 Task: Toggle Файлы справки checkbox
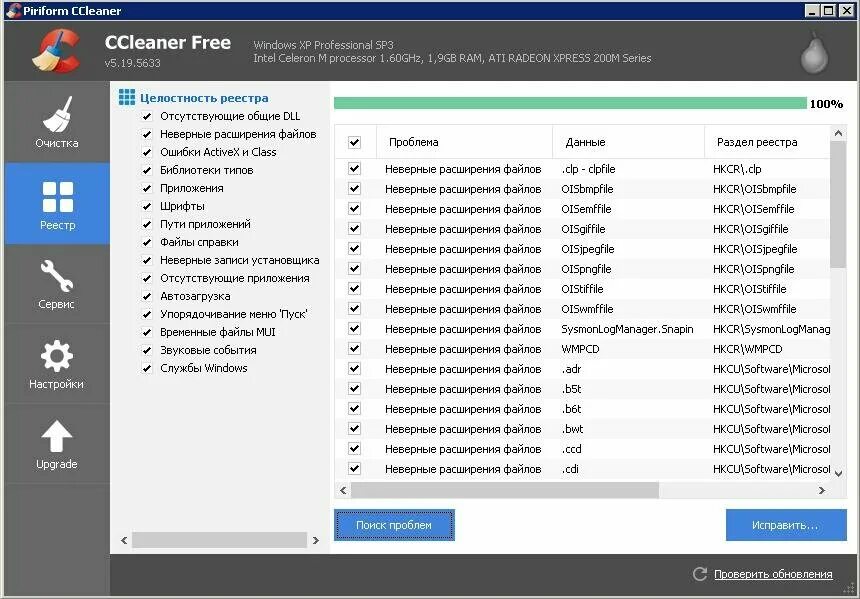click(146, 242)
